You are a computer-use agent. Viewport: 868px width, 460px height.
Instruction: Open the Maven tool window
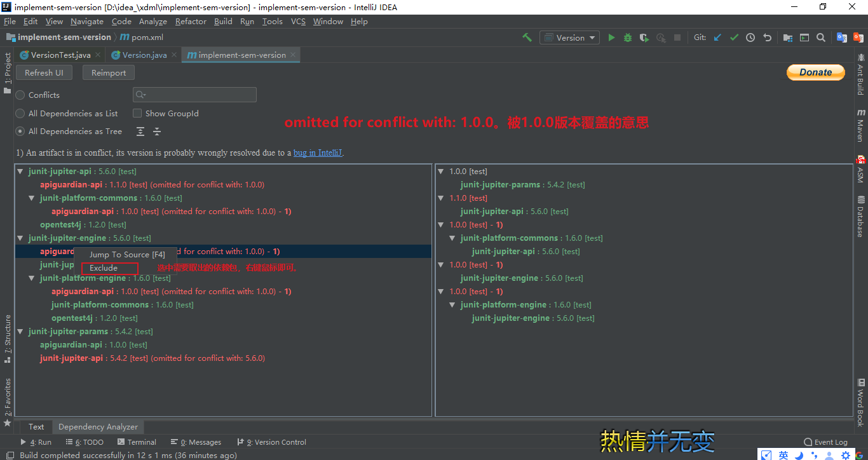tap(861, 125)
